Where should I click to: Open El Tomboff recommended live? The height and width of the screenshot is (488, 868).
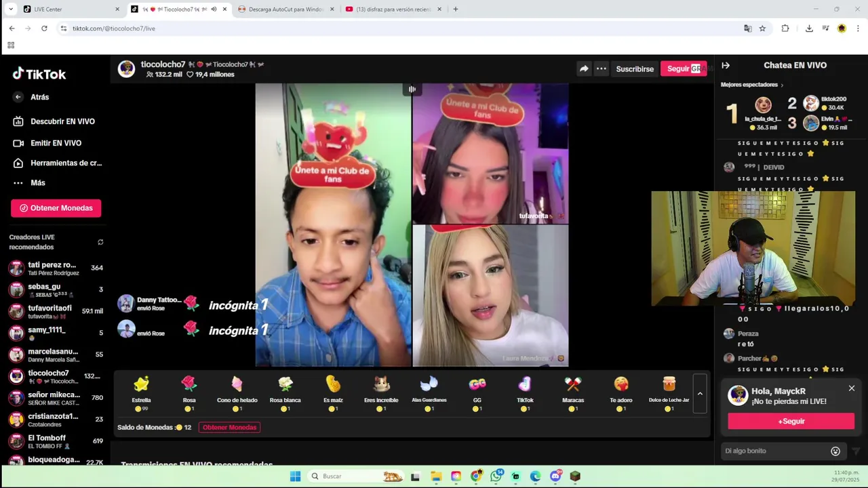click(x=56, y=441)
